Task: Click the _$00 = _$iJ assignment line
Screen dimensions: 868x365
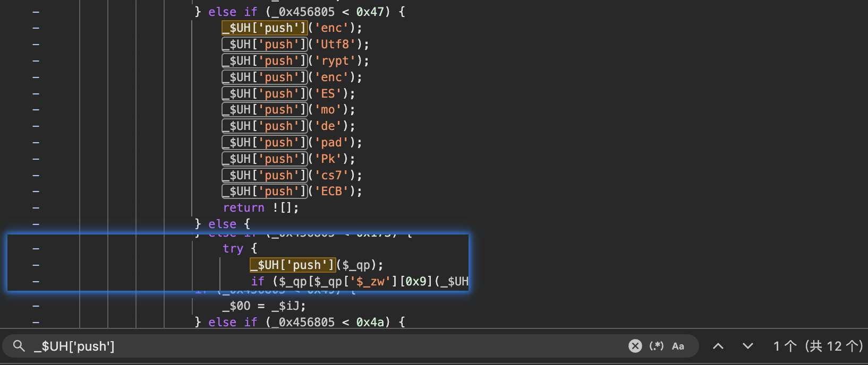Action: (x=264, y=306)
